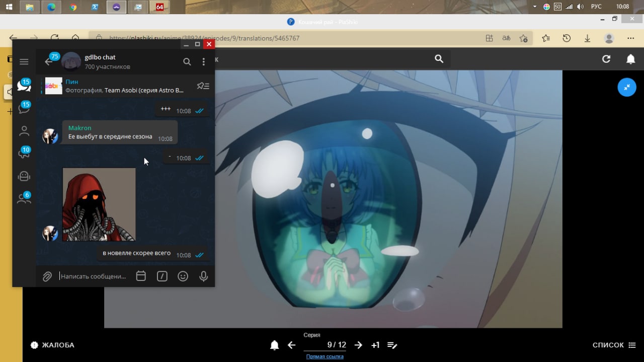The image size is (644, 362).
Task: Open the emoji picker smiley icon
Action: tap(183, 276)
